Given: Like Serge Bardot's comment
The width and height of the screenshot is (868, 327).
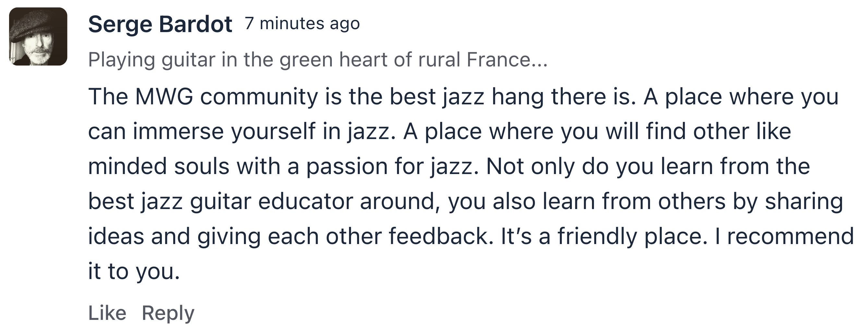Looking at the screenshot, I should (107, 313).
